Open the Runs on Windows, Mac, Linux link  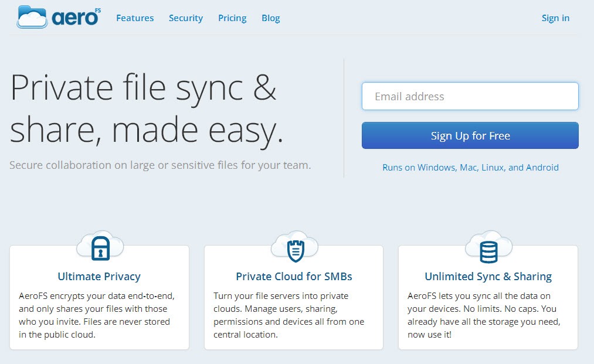pos(470,168)
